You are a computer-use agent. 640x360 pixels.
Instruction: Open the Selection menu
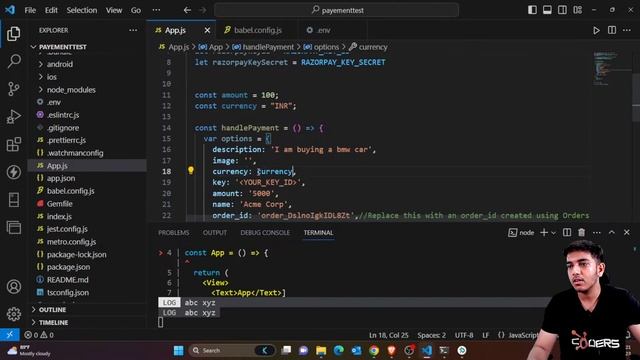82,10
